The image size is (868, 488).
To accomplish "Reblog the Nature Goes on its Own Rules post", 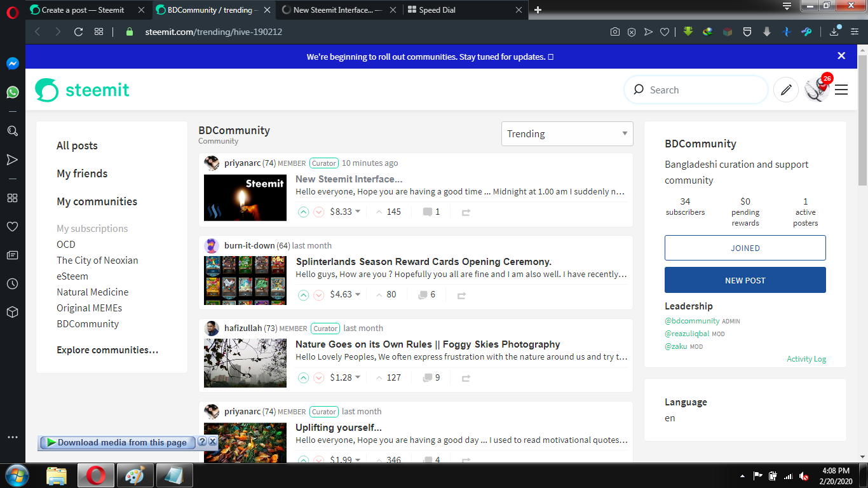I will tap(466, 378).
